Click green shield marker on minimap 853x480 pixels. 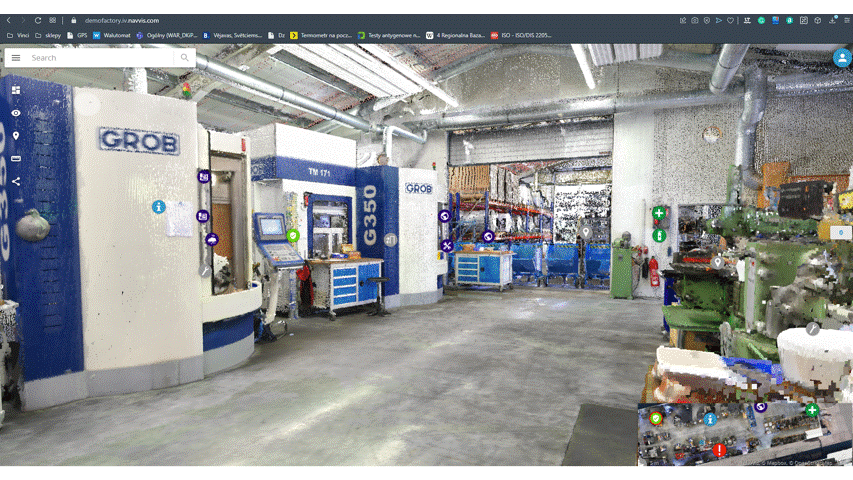tap(656, 418)
